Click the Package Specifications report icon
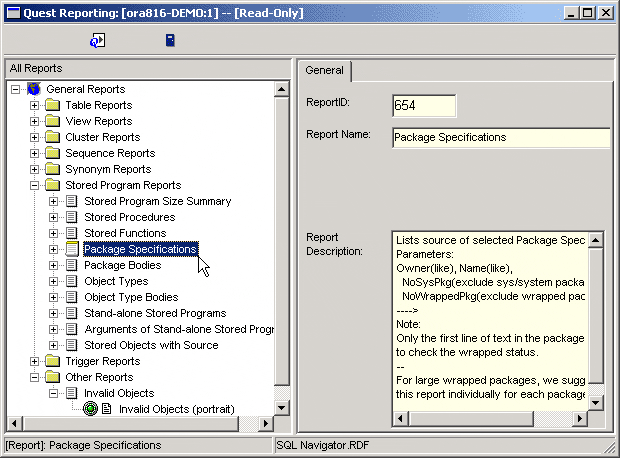Image resolution: width=620 pixels, height=458 pixels. coord(72,249)
